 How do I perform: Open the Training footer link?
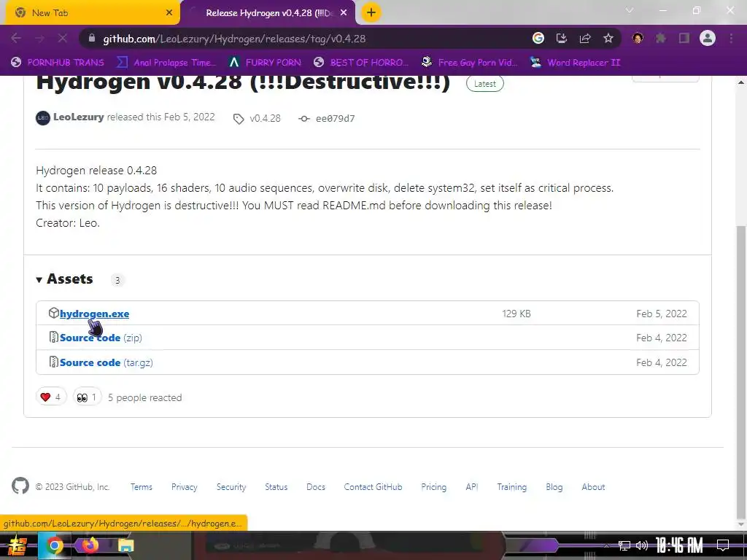(x=511, y=486)
